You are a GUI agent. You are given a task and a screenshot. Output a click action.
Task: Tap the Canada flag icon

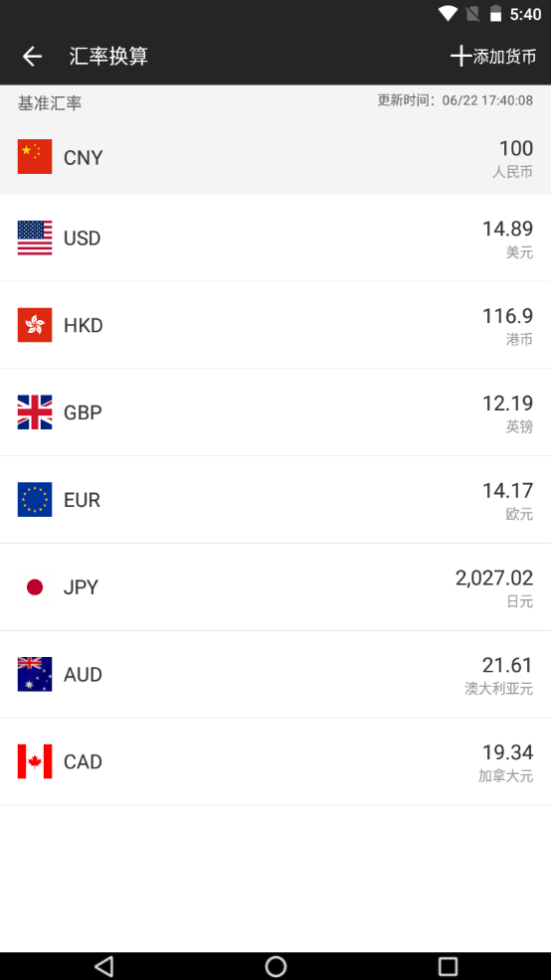(35, 761)
